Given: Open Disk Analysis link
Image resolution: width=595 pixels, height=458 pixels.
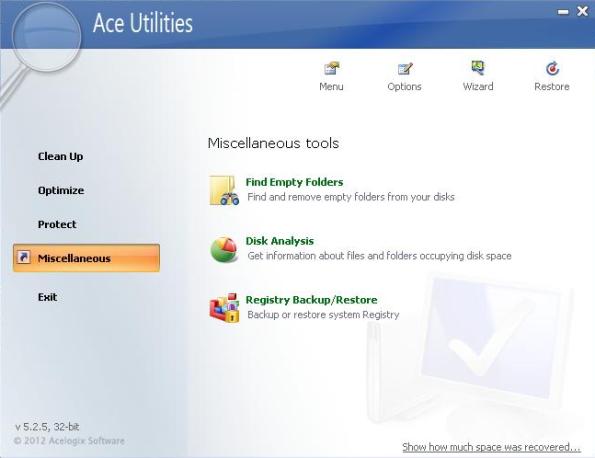Looking at the screenshot, I should pos(280,241).
